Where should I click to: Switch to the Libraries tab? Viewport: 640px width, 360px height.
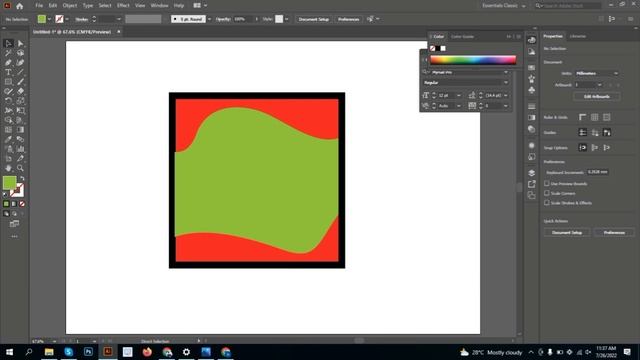click(x=578, y=36)
